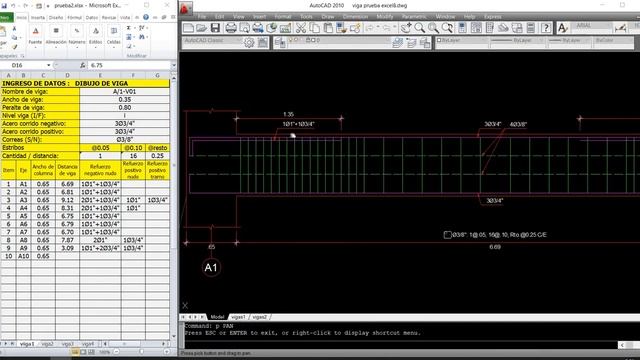Open the Dimension menu in AutoCAD
640x360 pixels.
coord(355,17)
